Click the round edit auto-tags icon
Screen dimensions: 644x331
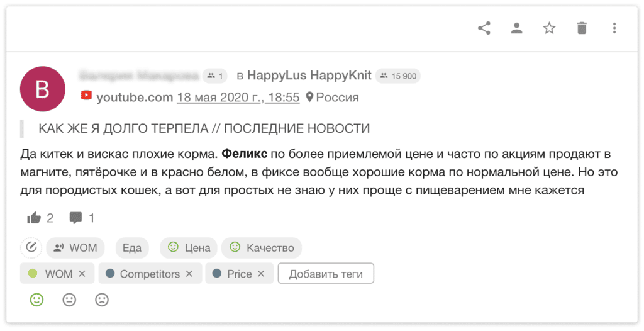(x=31, y=247)
